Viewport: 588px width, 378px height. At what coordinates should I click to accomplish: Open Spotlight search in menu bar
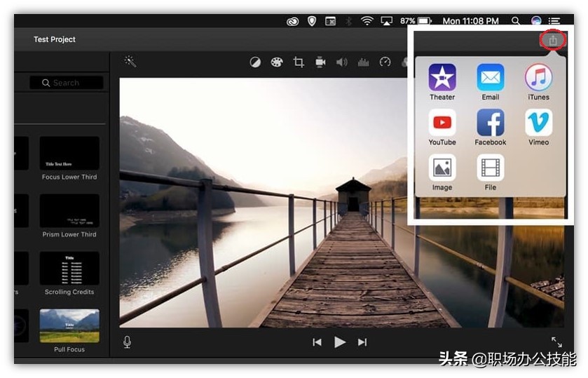coord(516,21)
